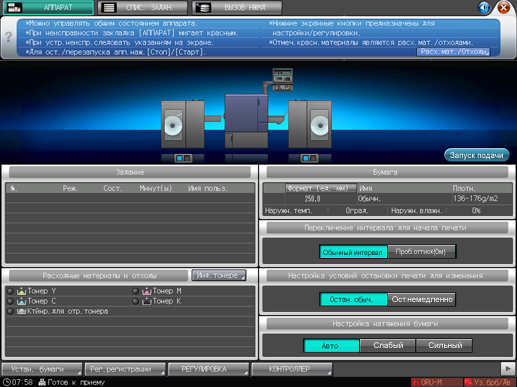
Task: Click Тонер C status indicator circle
Action: point(10,301)
